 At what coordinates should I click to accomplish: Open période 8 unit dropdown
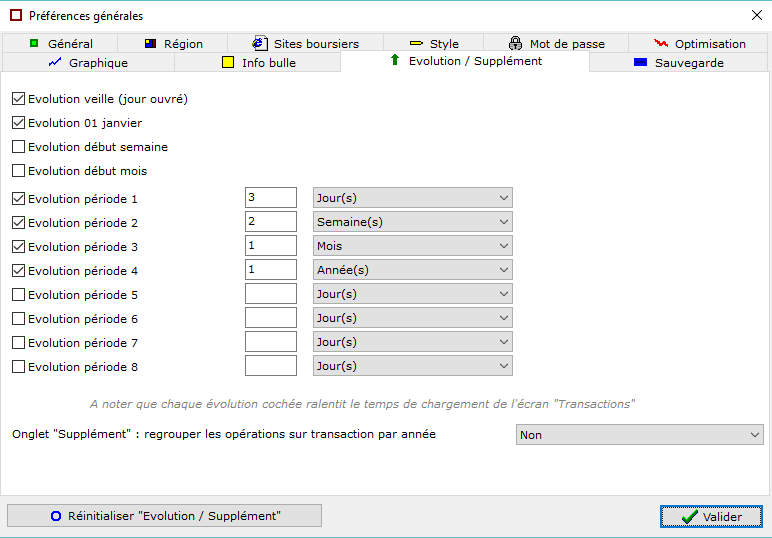[413, 366]
